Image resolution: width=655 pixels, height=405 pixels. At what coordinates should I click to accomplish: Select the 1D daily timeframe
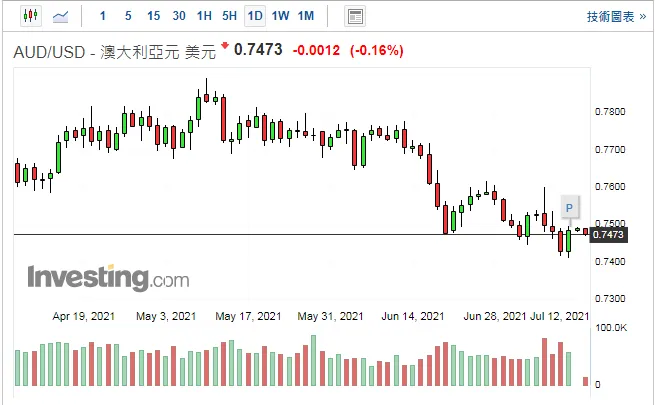(x=255, y=16)
